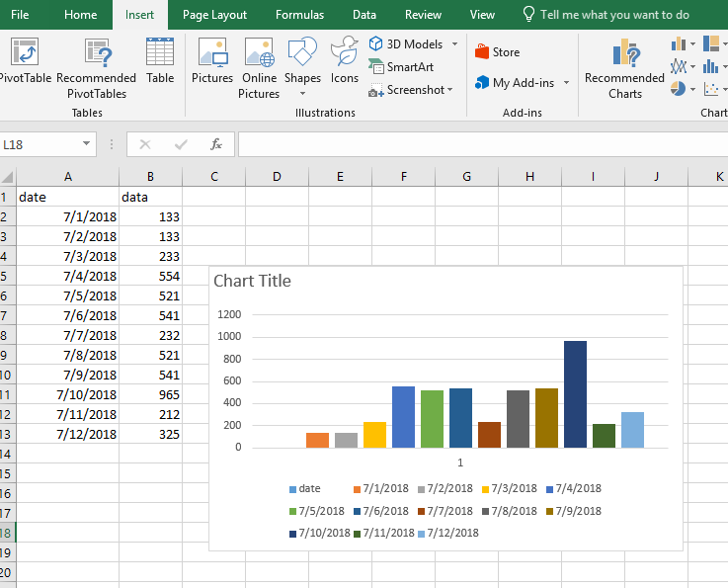The image size is (728, 588).
Task: Open the File tab
Action: click(20, 15)
